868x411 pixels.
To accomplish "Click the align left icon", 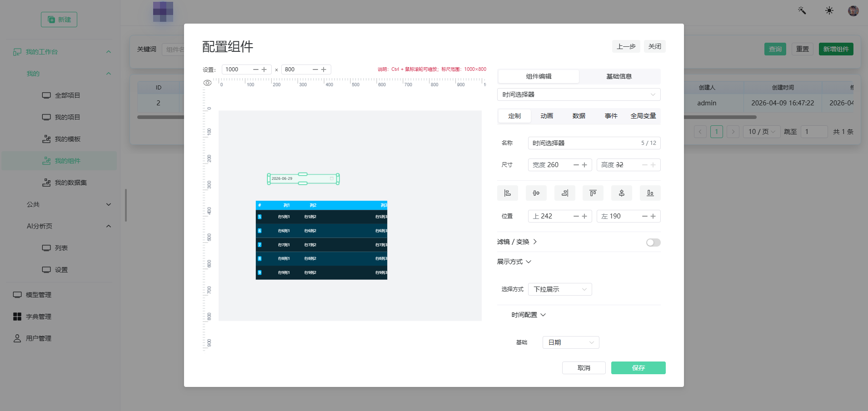I will tap(508, 193).
